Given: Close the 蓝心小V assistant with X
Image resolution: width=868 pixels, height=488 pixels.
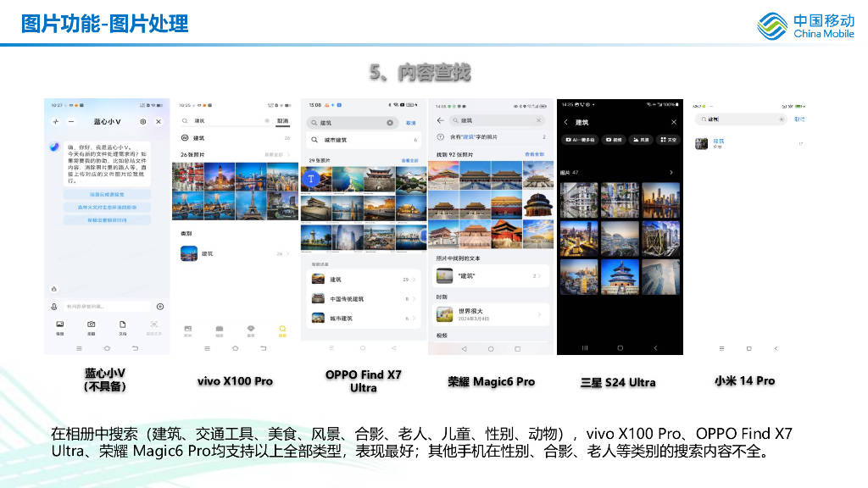Looking at the screenshot, I should click(159, 122).
